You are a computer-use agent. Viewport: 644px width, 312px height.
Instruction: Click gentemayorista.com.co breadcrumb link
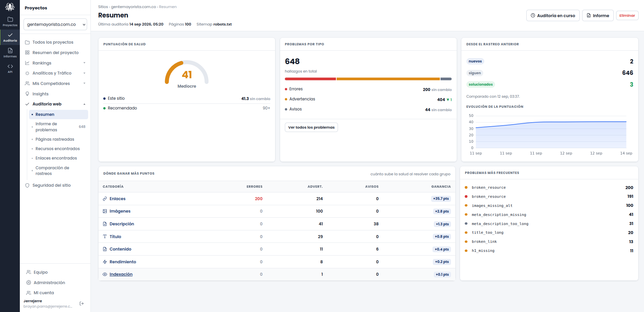134,7
